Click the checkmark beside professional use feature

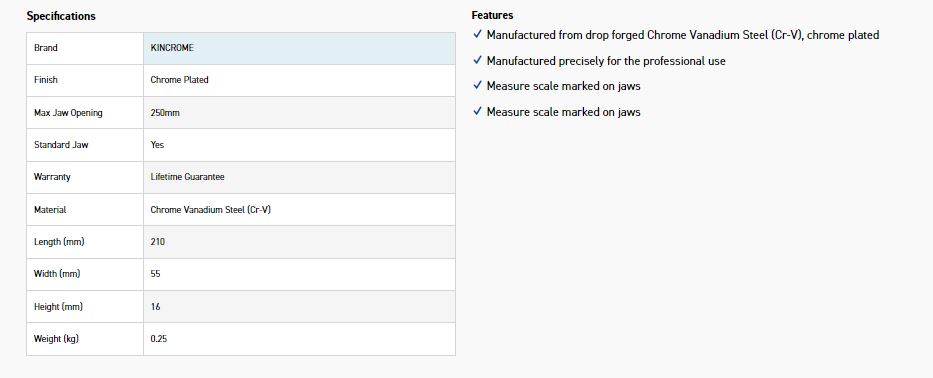click(477, 61)
